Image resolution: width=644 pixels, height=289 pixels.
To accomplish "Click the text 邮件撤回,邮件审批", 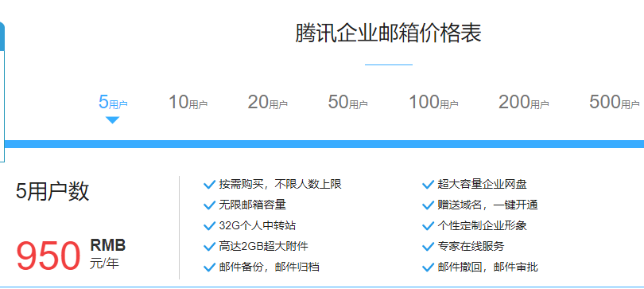I will pos(487,268).
